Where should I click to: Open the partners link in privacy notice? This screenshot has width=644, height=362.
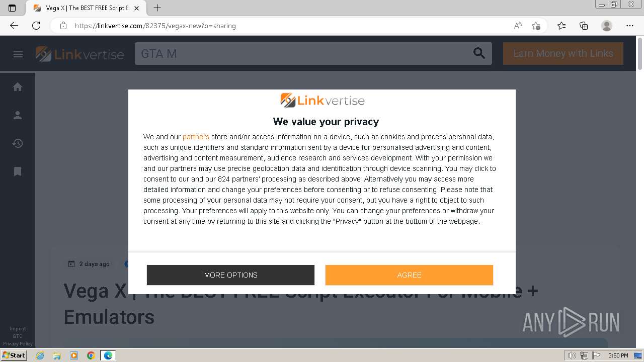point(196,137)
